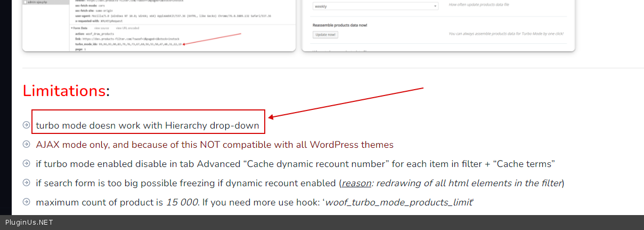Click bullet icon beside search form freezing item
The height and width of the screenshot is (230, 644).
pyautogui.click(x=27, y=183)
